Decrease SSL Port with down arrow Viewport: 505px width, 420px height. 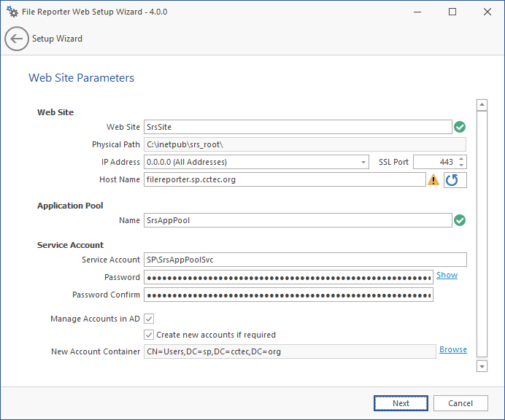461,166
